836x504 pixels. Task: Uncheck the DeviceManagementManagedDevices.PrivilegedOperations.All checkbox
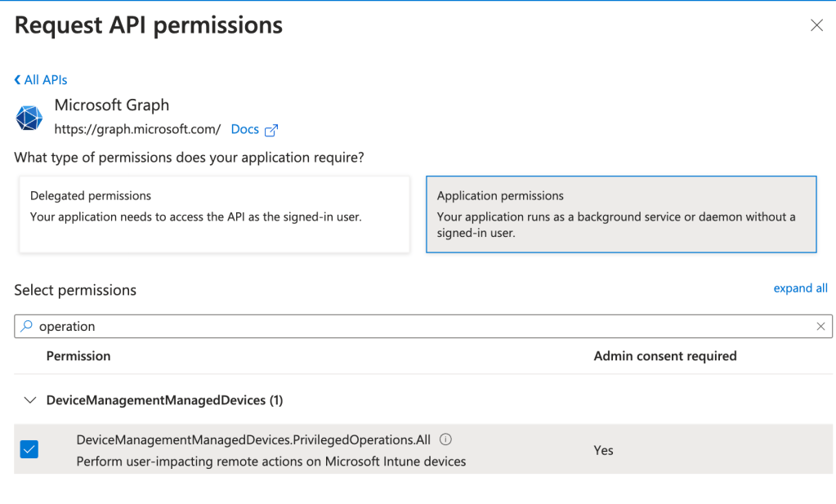(29, 449)
